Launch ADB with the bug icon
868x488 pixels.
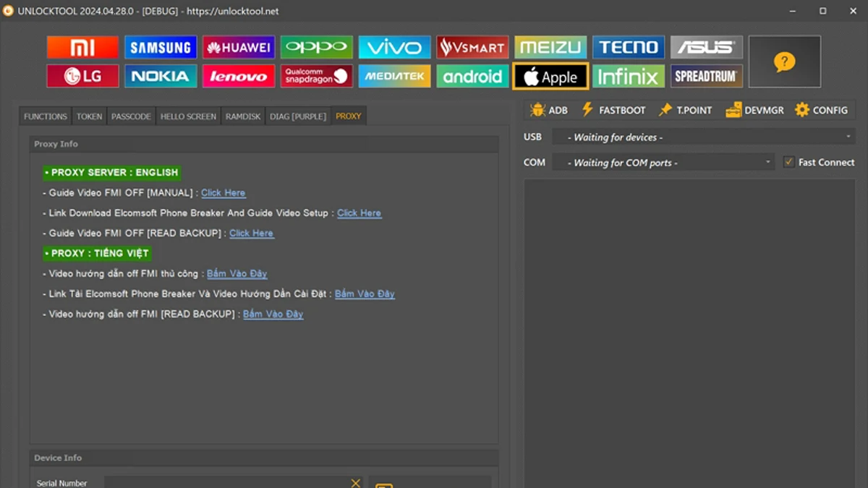(548, 110)
